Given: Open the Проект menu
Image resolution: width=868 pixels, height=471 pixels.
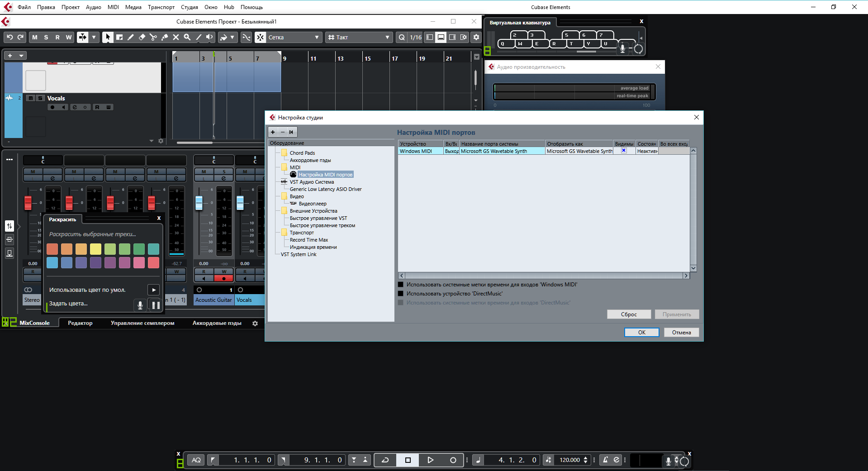Looking at the screenshot, I should pos(71,7).
